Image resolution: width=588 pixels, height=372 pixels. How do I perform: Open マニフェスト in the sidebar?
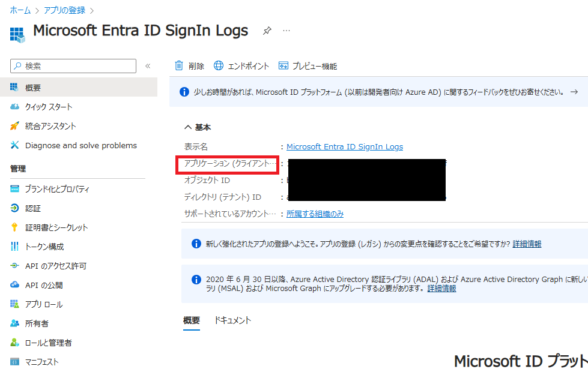(42, 362)
